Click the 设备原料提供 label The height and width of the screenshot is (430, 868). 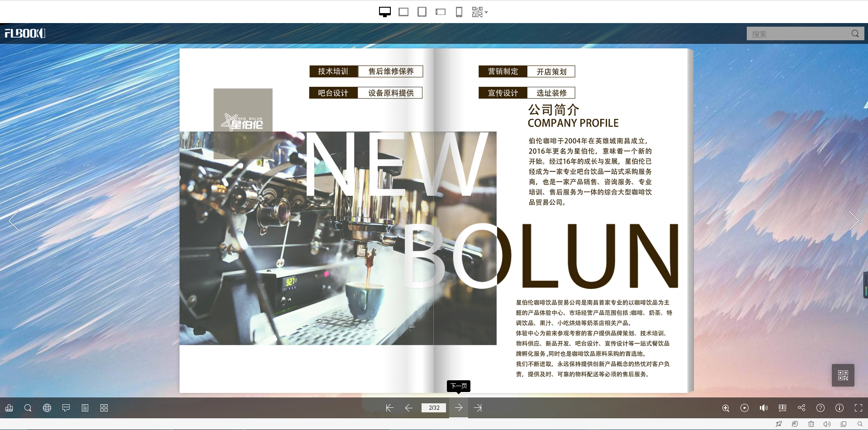click(x=391, y=93)
